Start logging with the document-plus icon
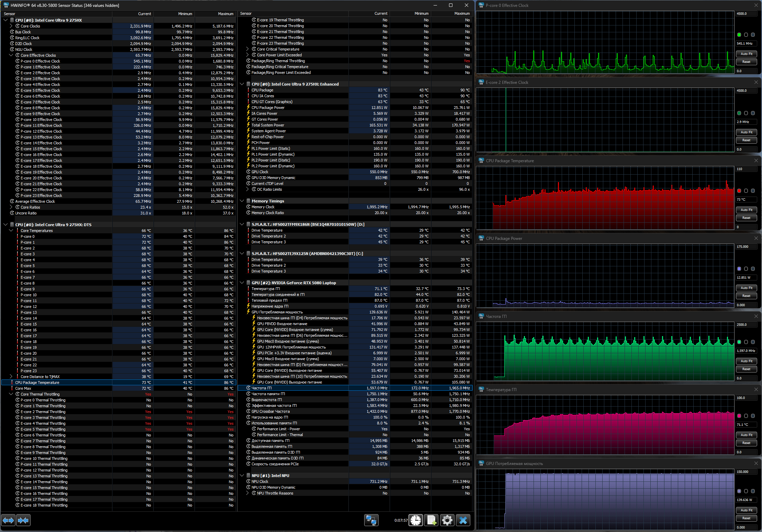 click(x=432, y=520)
